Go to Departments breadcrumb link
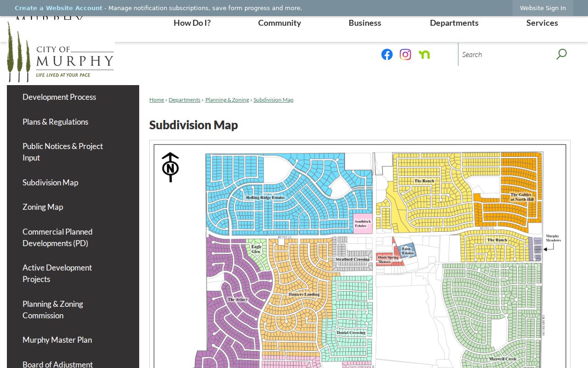The width and height of the screenshot is (588, 368). [184, 100]
